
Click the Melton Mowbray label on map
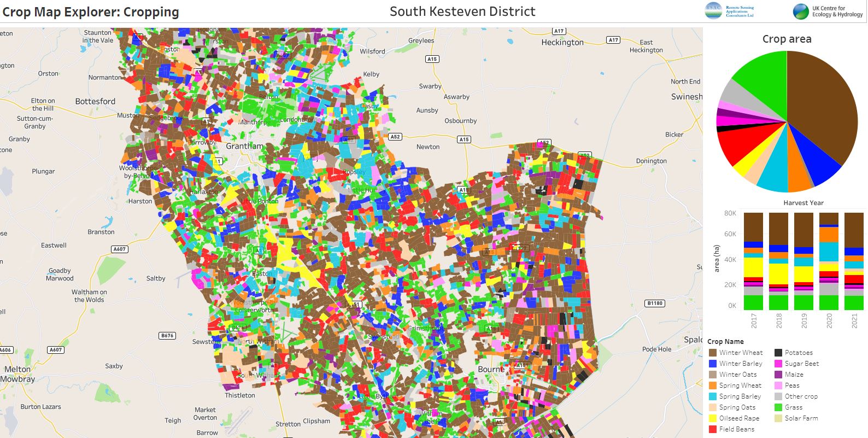(x=17, y=374)
